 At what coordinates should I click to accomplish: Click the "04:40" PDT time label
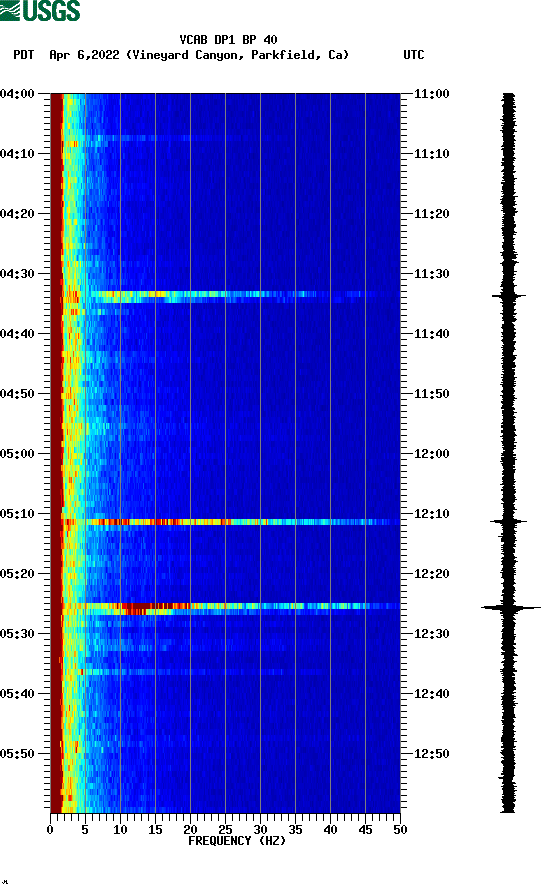(x=18, y=334)
